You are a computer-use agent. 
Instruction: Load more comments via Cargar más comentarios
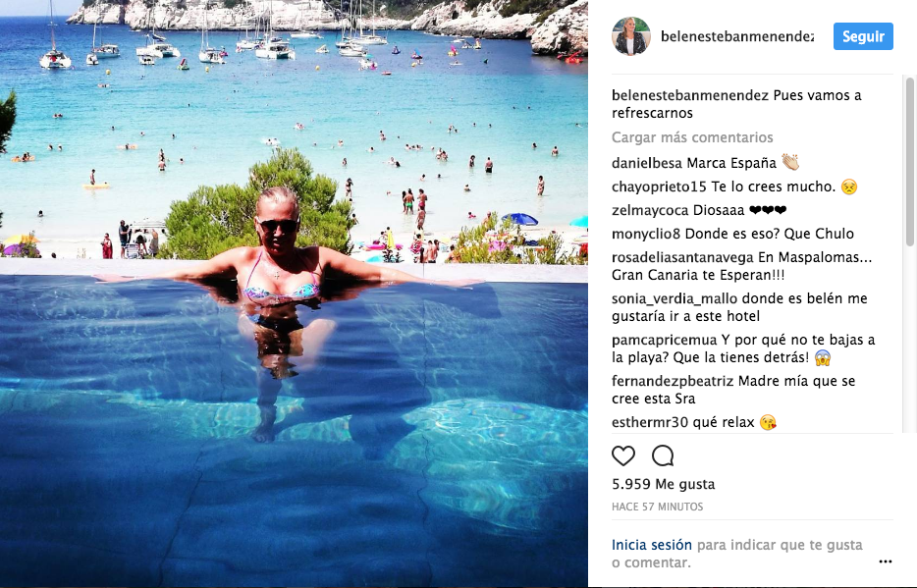(692, 137)
